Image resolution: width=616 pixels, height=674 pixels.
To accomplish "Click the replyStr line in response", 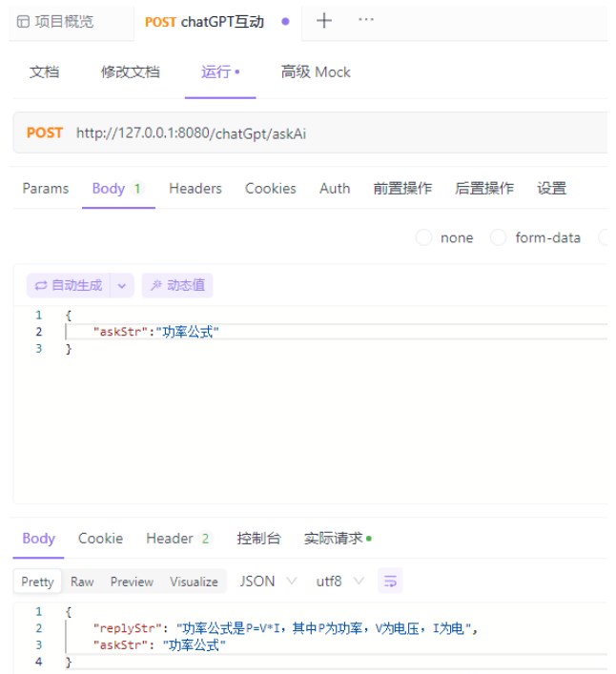I will 285,628.
